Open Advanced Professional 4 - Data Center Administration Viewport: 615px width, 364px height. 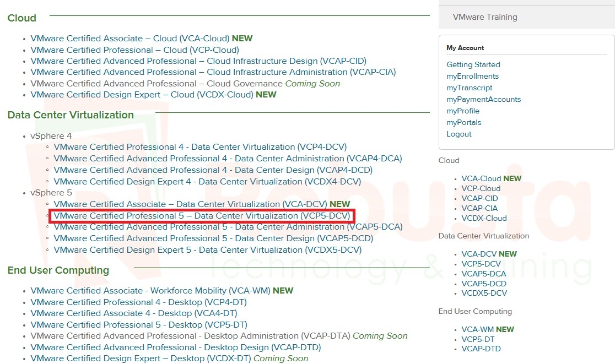[228, 158]
